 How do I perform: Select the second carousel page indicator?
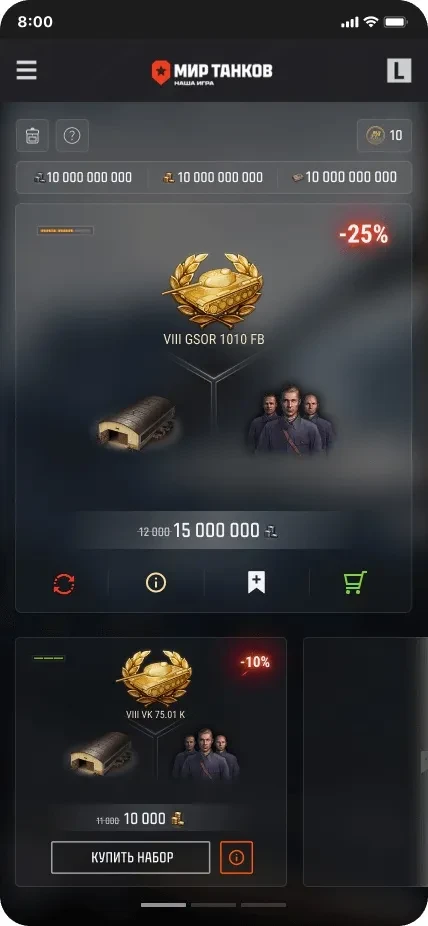point(213,905)
